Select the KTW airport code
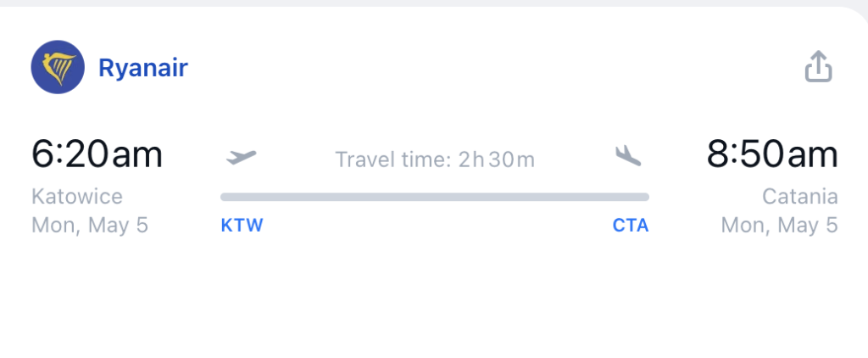 point(242,226)
